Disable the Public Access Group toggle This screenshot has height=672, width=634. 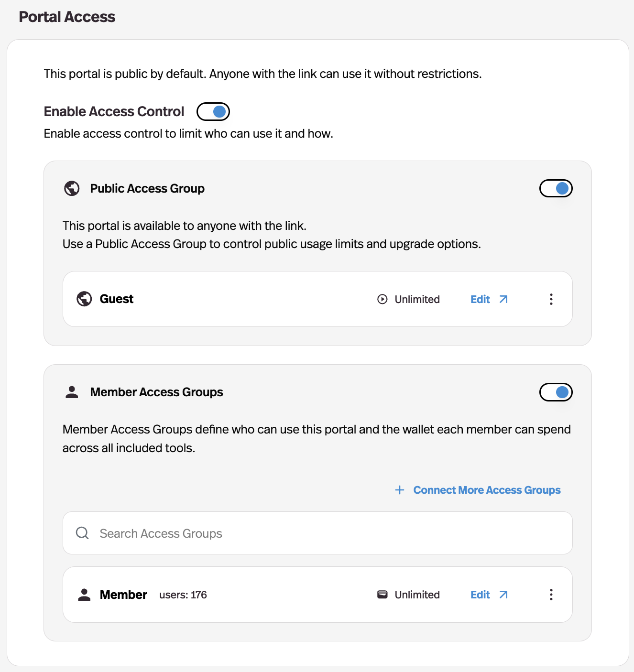556,188
